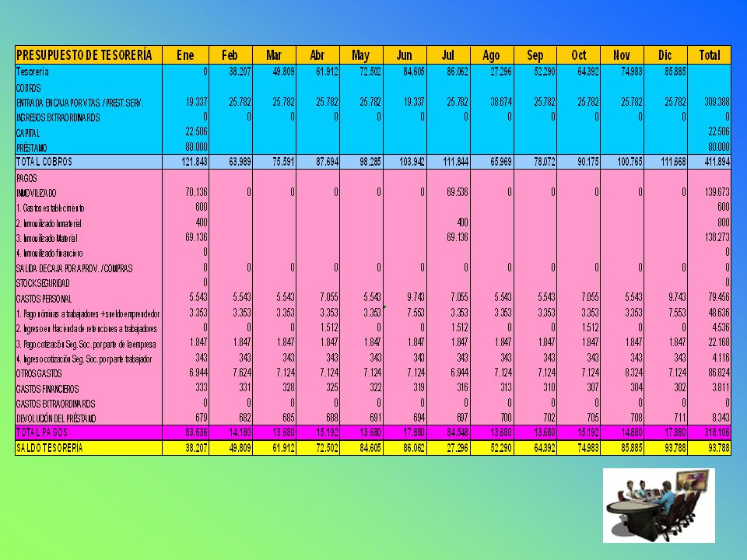Click the Saldo Tesorería value 27.296 for Jul
This screenshot has height=560, width=747.
click(458, 448)
